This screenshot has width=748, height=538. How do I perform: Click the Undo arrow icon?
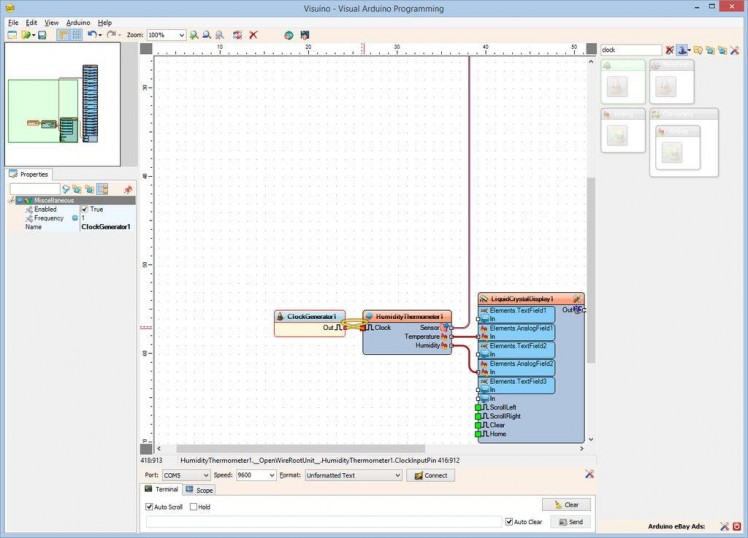[x=92, y=35]
